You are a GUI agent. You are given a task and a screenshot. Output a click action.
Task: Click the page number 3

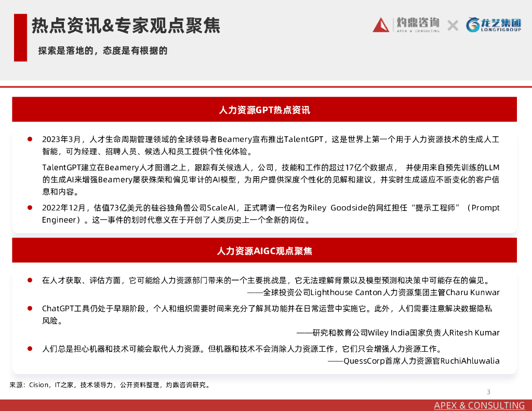pos(488,392)
